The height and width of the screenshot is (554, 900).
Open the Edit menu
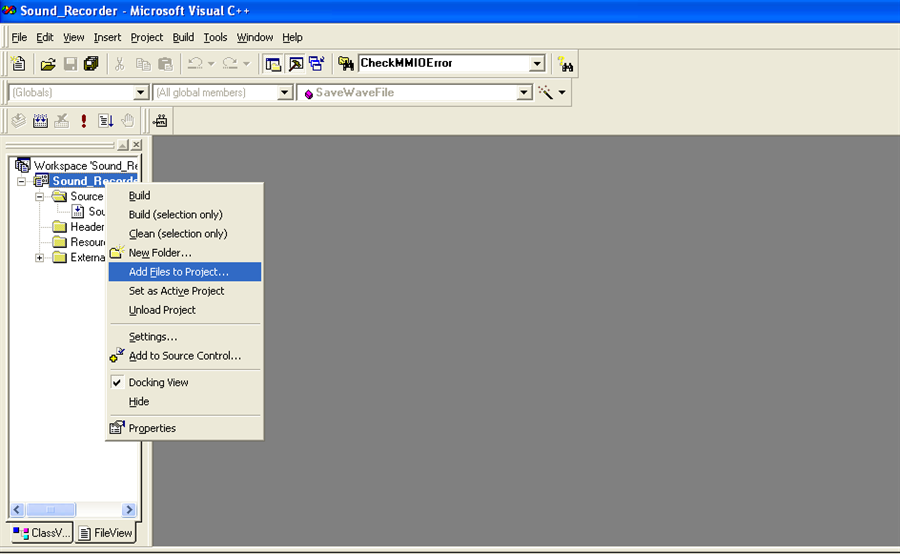[x=45, y=37]
